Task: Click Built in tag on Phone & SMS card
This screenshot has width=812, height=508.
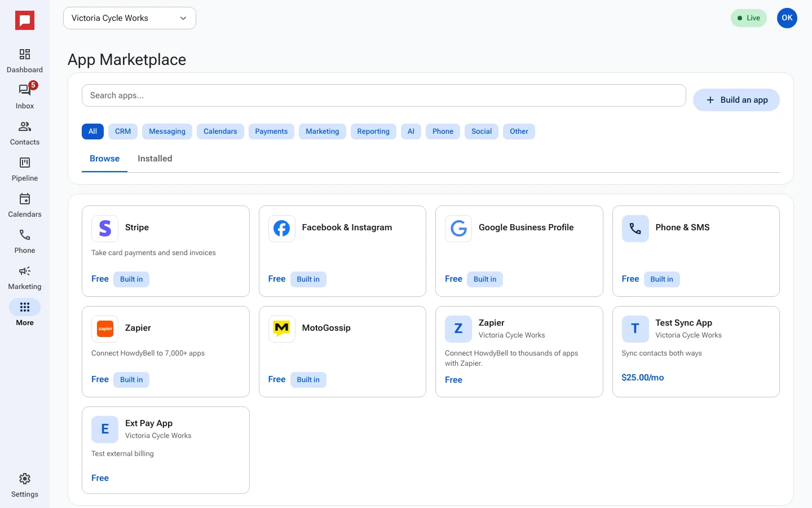Action: tap(662, 279)
